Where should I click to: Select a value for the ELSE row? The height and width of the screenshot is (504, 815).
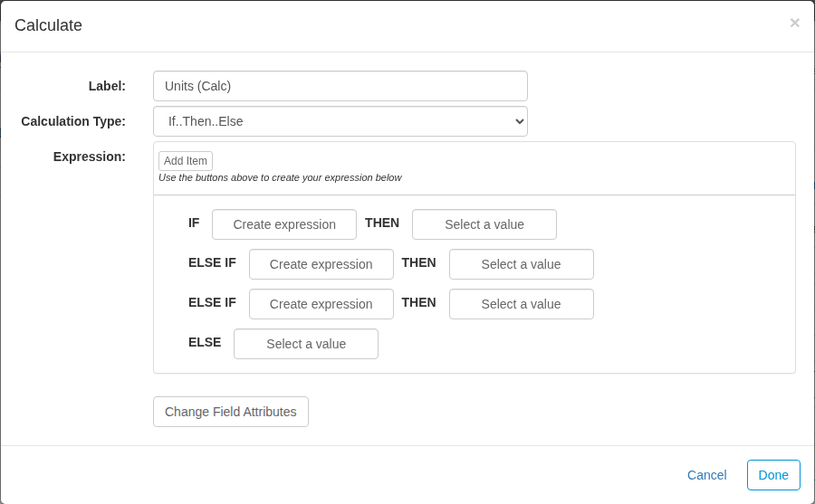(306, 344)
